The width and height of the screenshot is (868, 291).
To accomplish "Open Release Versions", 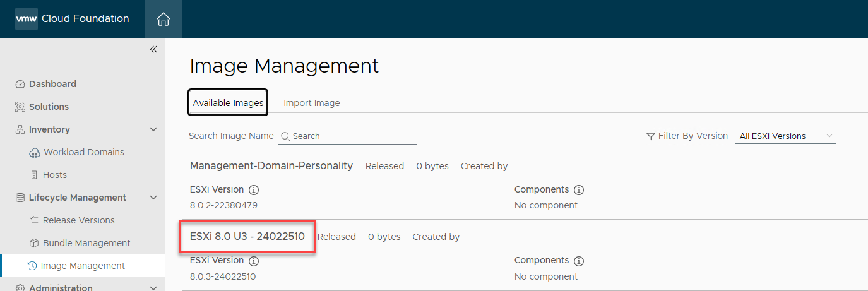I will click(78, 220).
